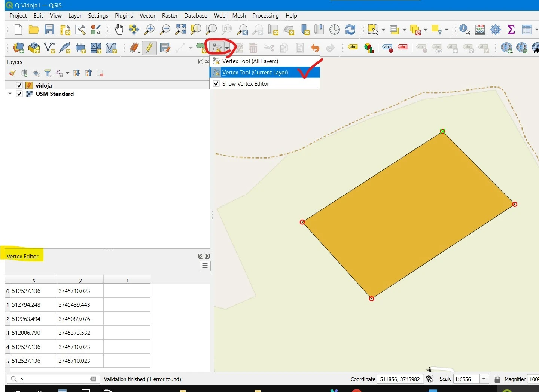Open the Vertex Editor options hamburger button
The image size is (539, 392).
pos(205,266)
